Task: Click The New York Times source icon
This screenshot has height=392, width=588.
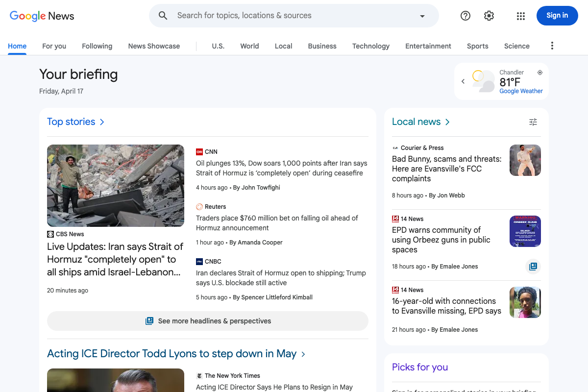Action: 199,376
